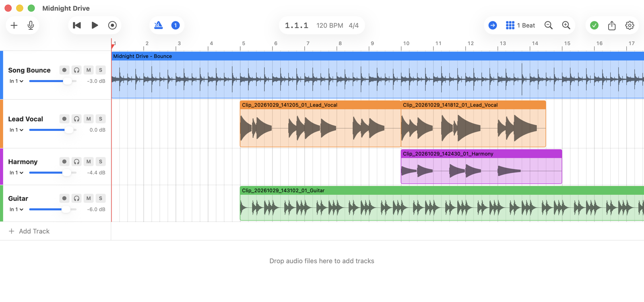Open the 1 Beat snap grid selector
The width and height of the screenshot is (644, 302).
520,25
